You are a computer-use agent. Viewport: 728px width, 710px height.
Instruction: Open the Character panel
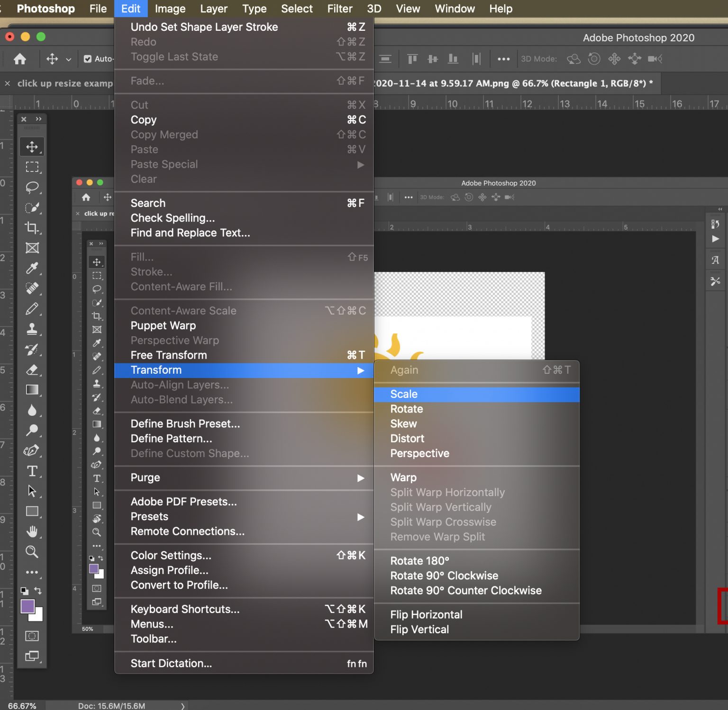(716, 260)
